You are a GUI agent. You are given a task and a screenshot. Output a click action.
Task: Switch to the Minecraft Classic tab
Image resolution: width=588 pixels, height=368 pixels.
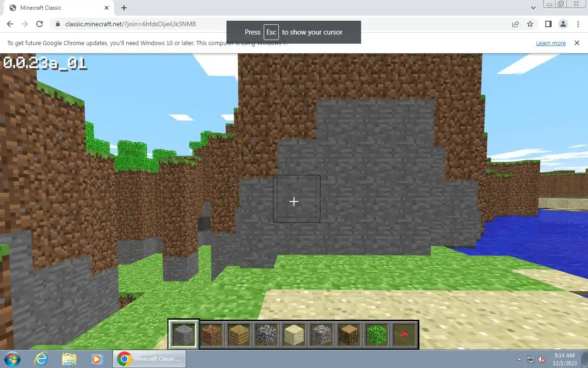point(59,8)
